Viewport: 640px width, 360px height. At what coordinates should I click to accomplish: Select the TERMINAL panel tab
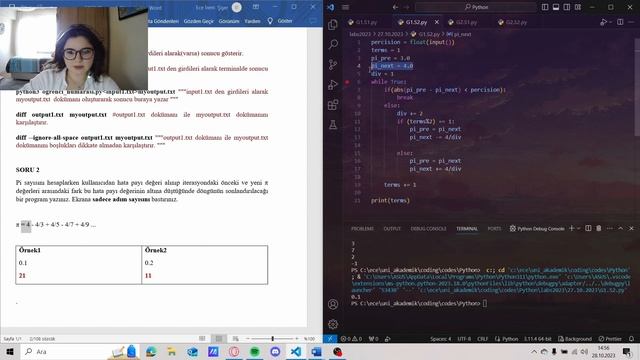pyautogui.click(x=467, y=229)
